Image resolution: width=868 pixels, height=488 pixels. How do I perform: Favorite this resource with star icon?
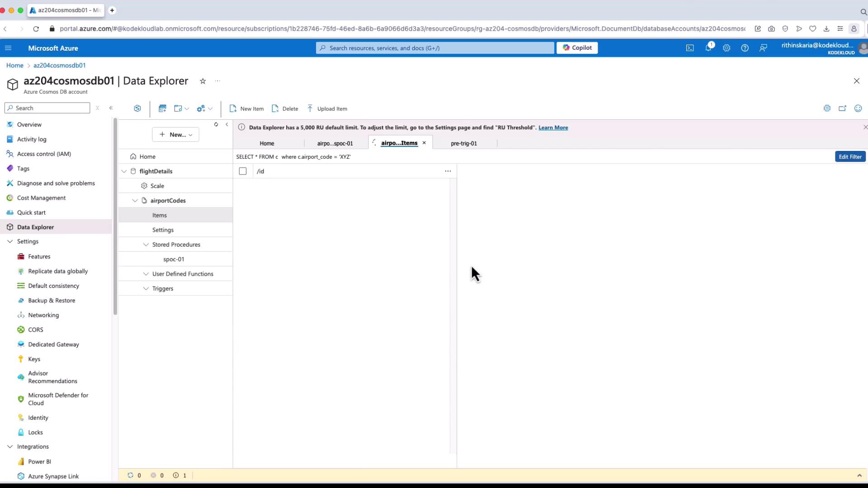tap(203, 81)
